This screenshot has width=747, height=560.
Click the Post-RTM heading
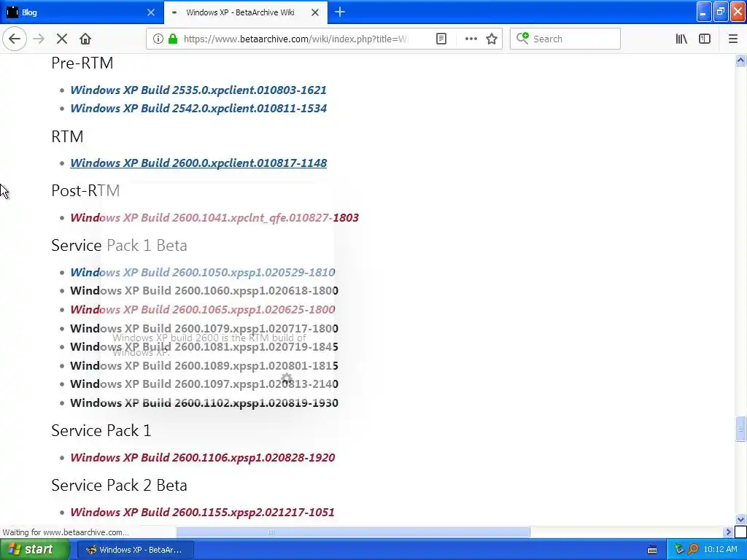(85, 190)
